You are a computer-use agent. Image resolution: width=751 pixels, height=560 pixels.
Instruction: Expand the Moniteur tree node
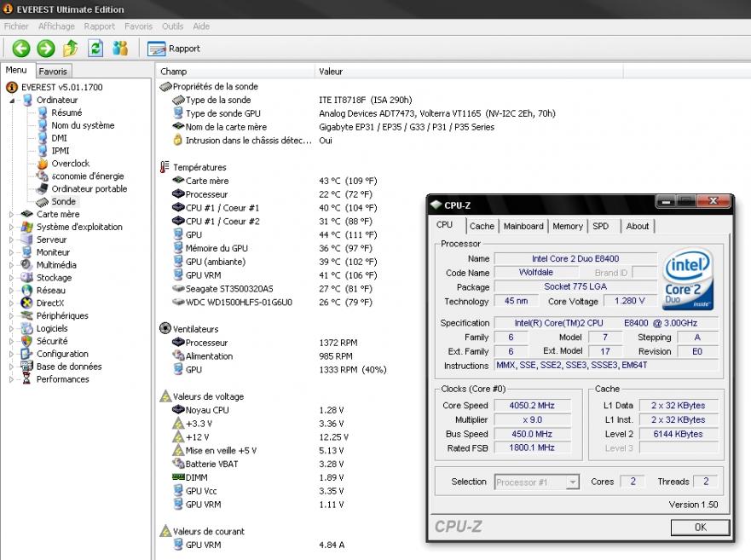pyautogui.click(x=12, y=252)
